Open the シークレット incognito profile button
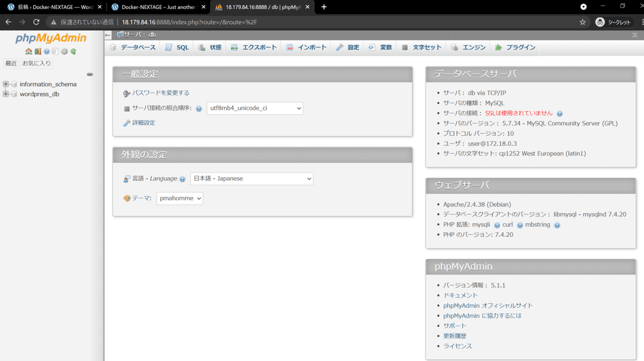The height and width of the screenshot is (361, 644). [614, 22]
